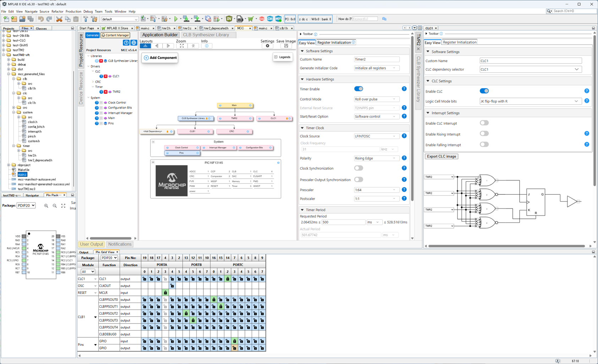Run the project with green play icon
The height and width of the screenshot is (364, 598).
(176, 19)
